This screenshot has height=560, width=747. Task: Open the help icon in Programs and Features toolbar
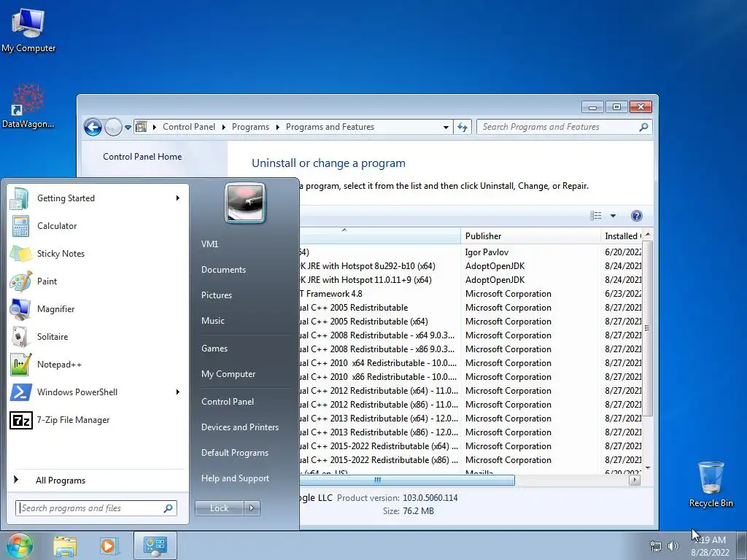click(x=636, y=216)
